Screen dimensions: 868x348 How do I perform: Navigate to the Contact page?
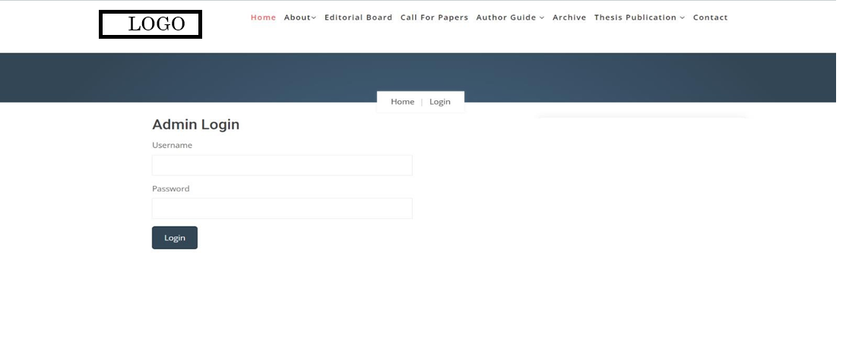[x=710, y=17]
